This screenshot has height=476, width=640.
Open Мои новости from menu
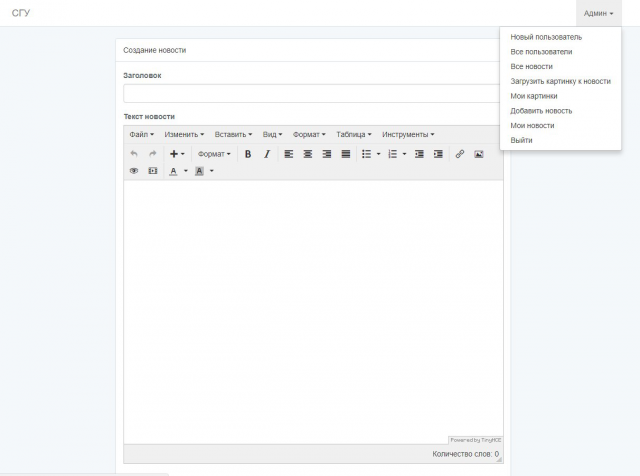click(532, 125)
